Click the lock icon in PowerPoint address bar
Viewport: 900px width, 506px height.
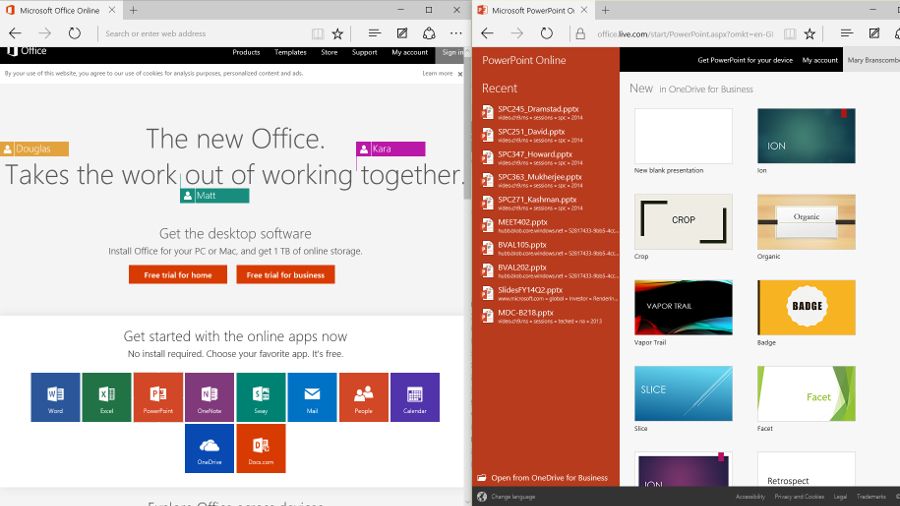pyautogui.click(x=580, y=34)
